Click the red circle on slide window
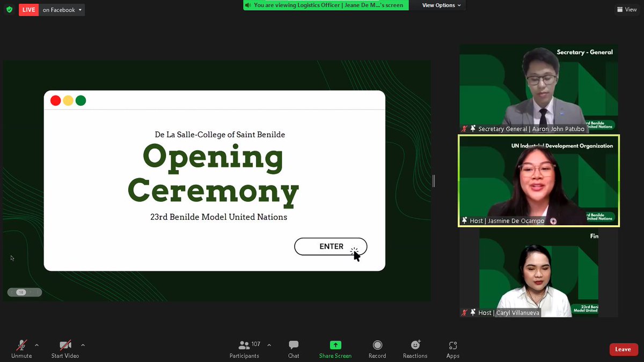The image size is (644, 362). 55,100
